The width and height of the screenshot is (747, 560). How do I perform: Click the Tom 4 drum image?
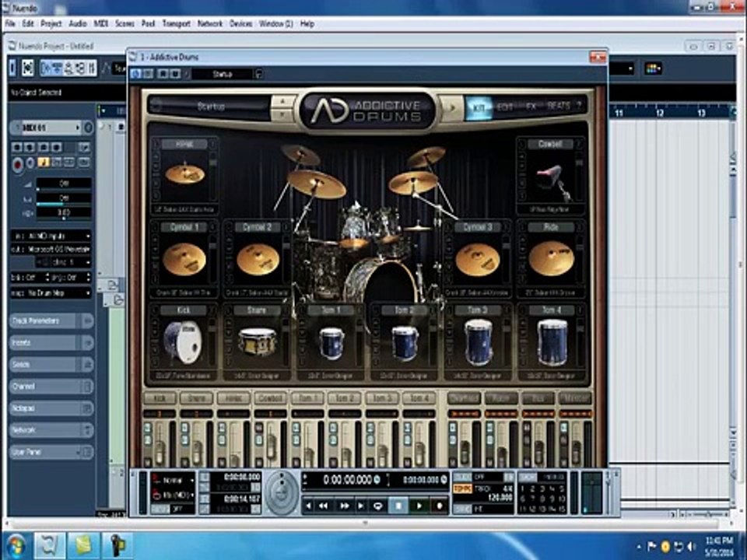pos(552,342)
